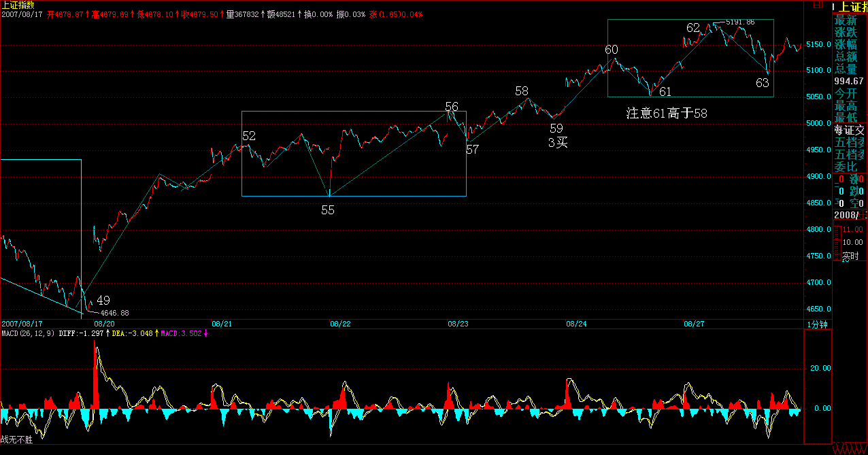Click the 委比 row in side panel
Image resolution: width=868 pixels, height=455 pixels.
846,167
